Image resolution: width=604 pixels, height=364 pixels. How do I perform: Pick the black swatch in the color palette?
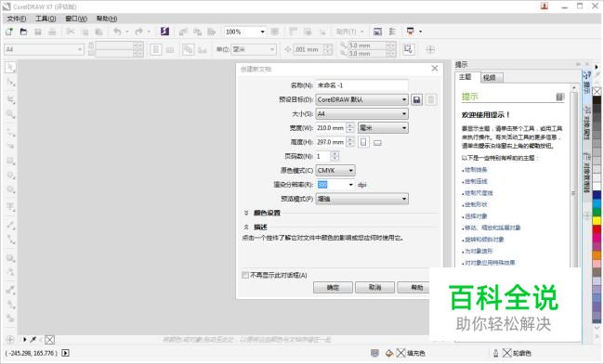pos(597,100)
